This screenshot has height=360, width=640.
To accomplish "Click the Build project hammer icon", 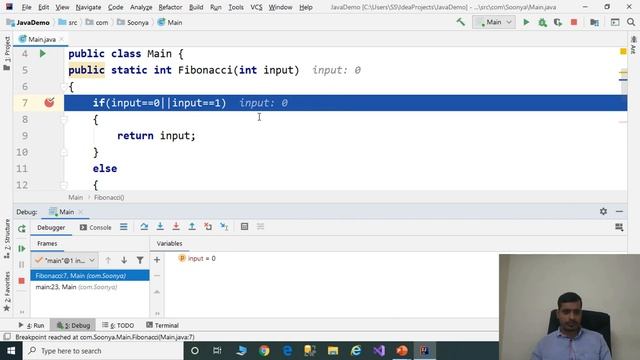I will tap(460, 22).
